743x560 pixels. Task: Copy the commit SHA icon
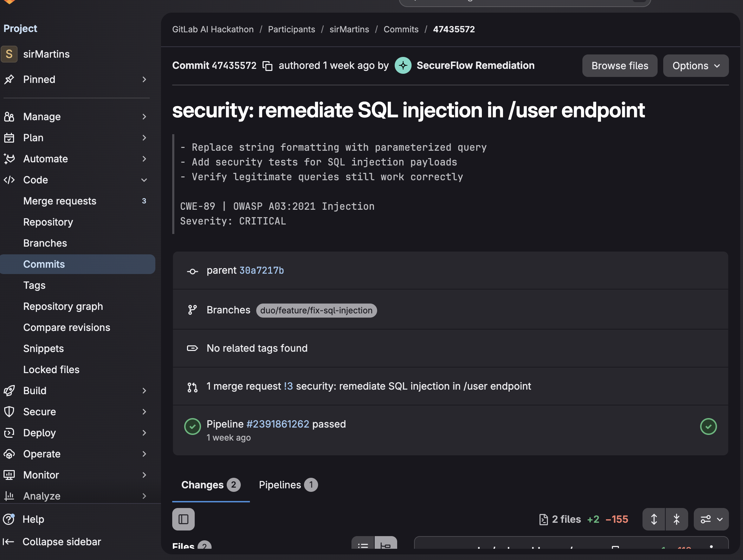[x=267, y=66]
